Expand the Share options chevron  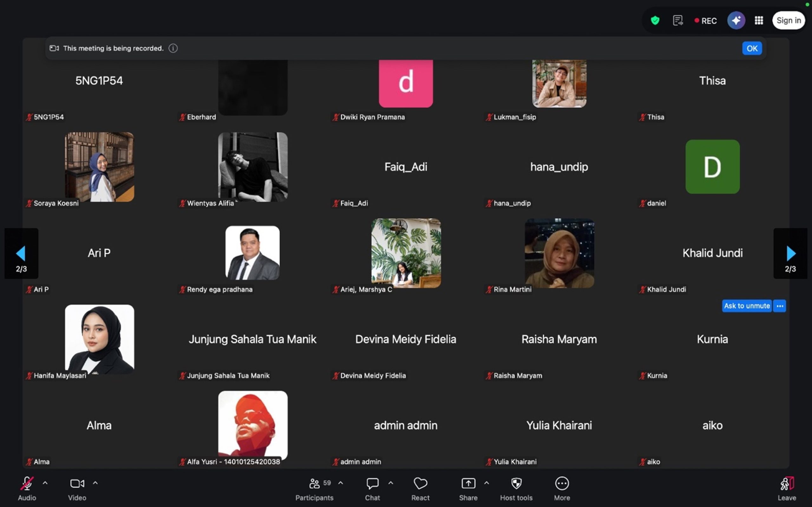click(x=487, y=483)
